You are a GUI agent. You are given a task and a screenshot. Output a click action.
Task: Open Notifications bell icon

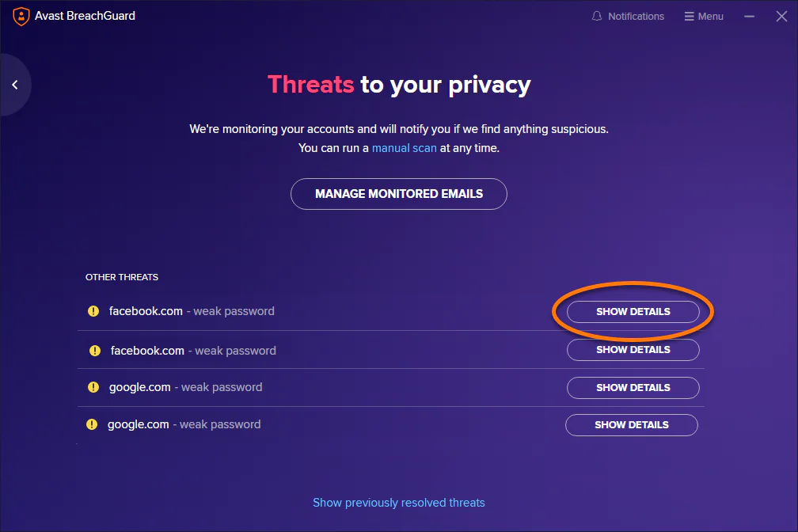[x=597, y=17]
